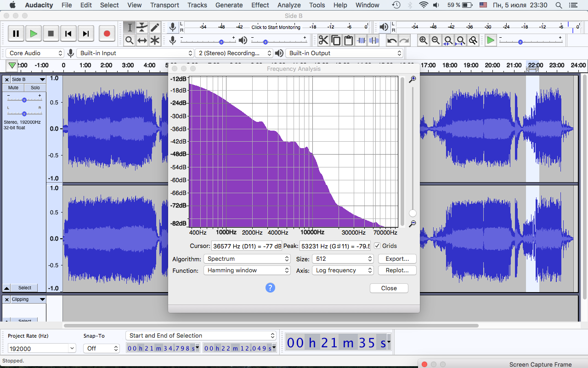
Task: Expand the Axis Log frequency dropdown
Action: click(x=343, y=270)
